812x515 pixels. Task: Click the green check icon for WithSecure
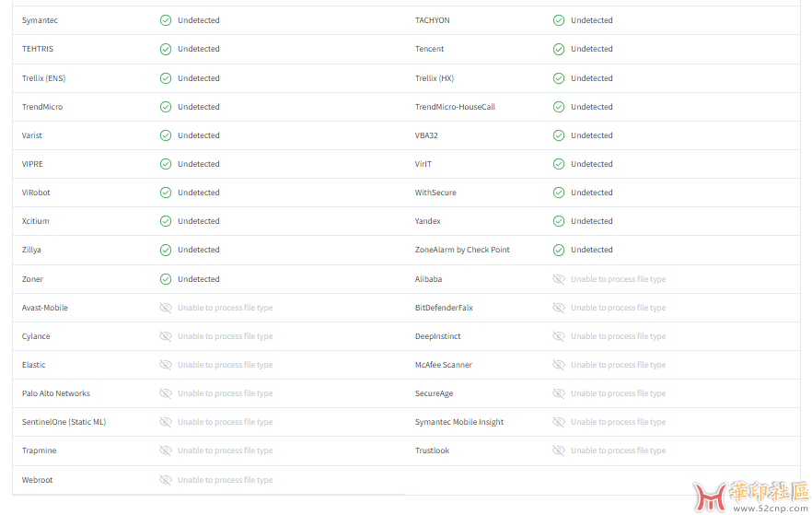558,193
